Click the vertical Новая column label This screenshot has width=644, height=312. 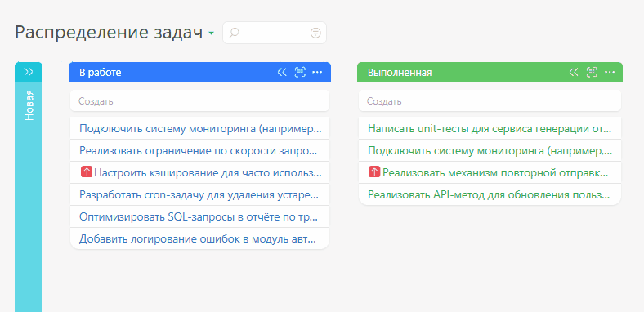[29, 105]
